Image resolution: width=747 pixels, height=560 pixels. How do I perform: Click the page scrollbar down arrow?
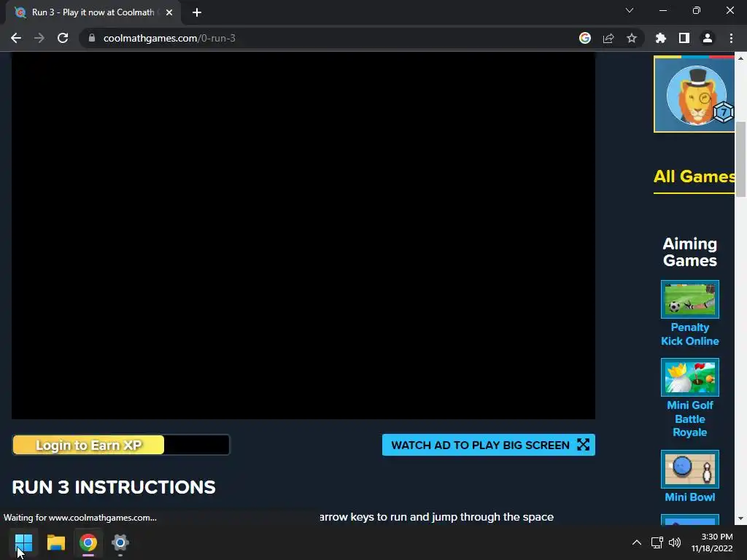tap(740, 518)
